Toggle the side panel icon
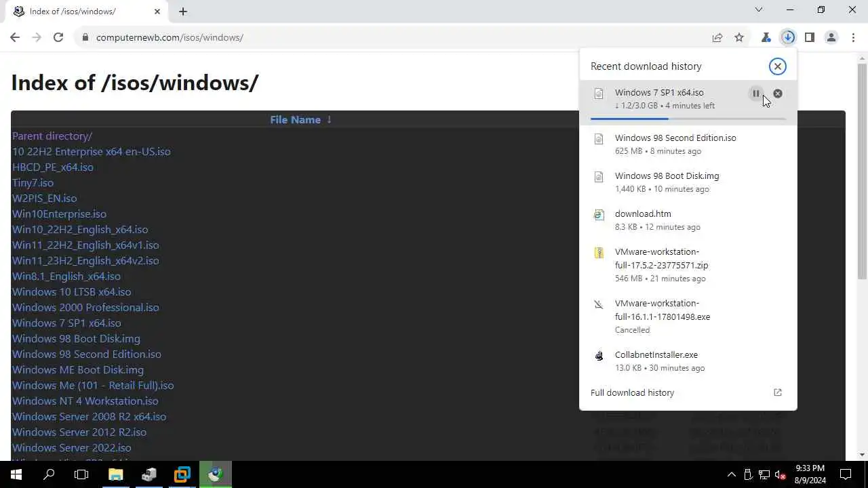The width and height of the screenshot is (868, 488). coord(810,37)
